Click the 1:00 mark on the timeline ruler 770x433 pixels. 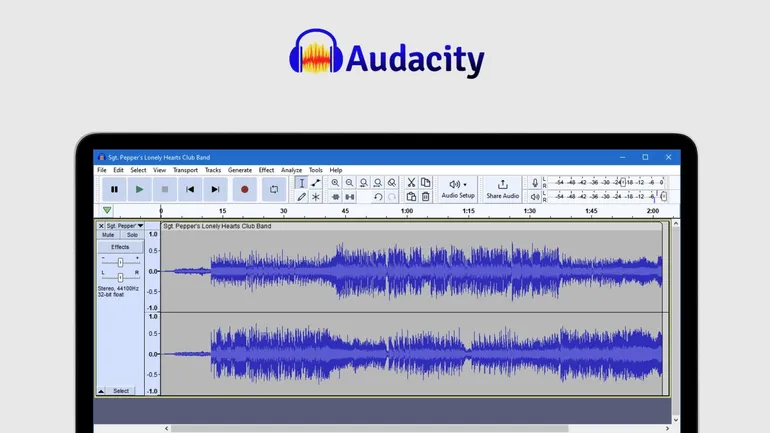407,211
